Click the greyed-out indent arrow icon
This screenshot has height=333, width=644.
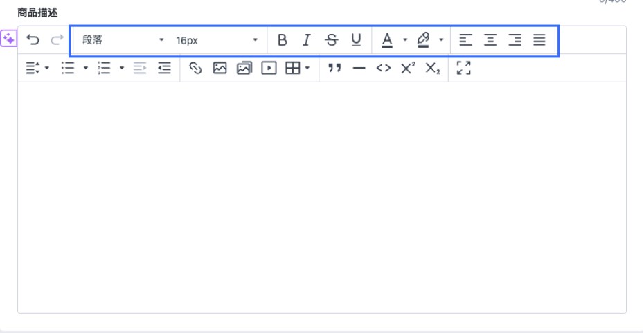(x=140, y=68)
